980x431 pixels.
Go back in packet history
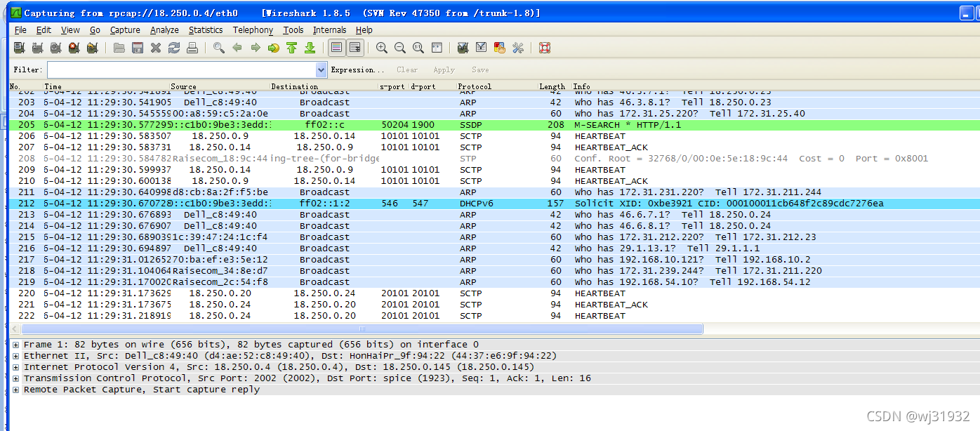coord(237,48)
